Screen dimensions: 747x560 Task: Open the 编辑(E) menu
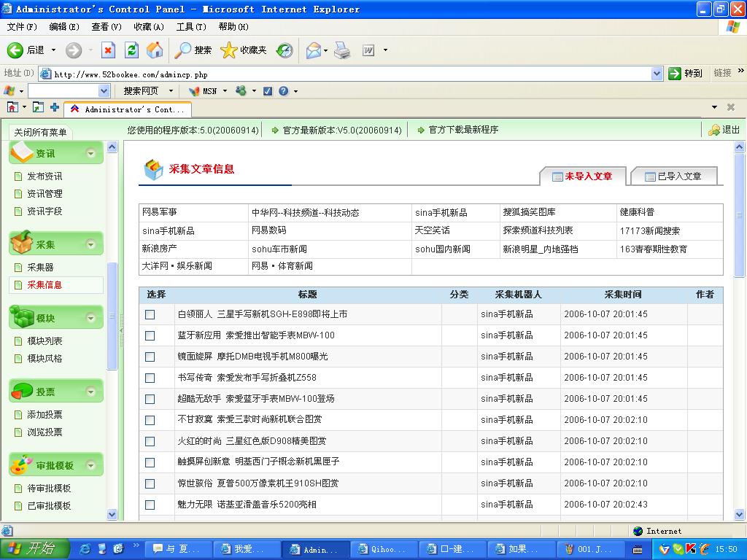coord(64,27)
